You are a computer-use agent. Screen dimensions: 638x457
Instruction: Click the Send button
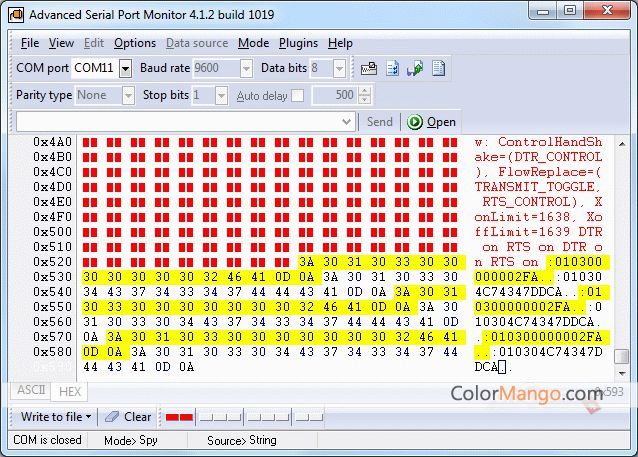pos(380,122)
